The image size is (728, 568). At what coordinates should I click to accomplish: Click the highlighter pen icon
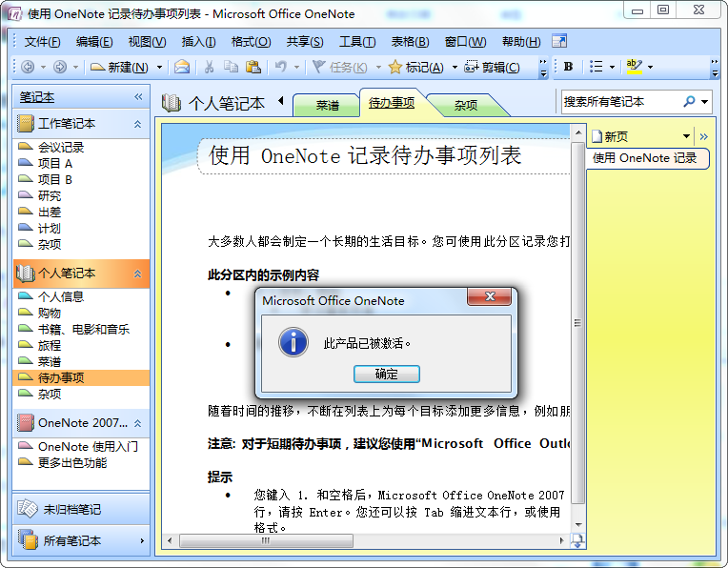[x=635, y=67]
